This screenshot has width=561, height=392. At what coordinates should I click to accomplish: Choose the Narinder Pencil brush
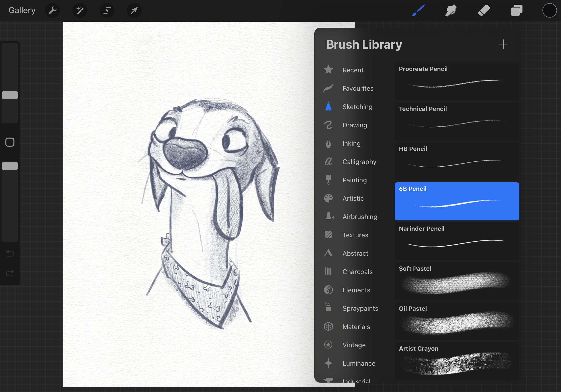(457, 241)
